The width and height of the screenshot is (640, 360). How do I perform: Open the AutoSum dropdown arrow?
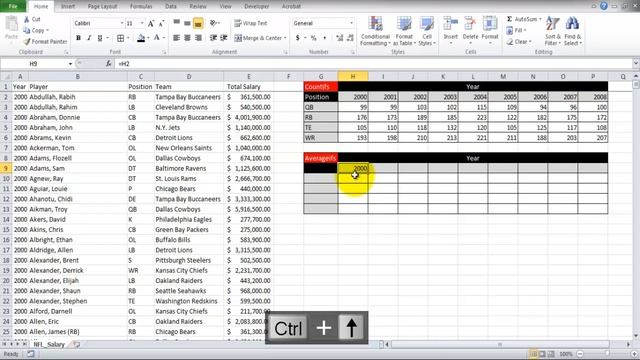[540, 19]
